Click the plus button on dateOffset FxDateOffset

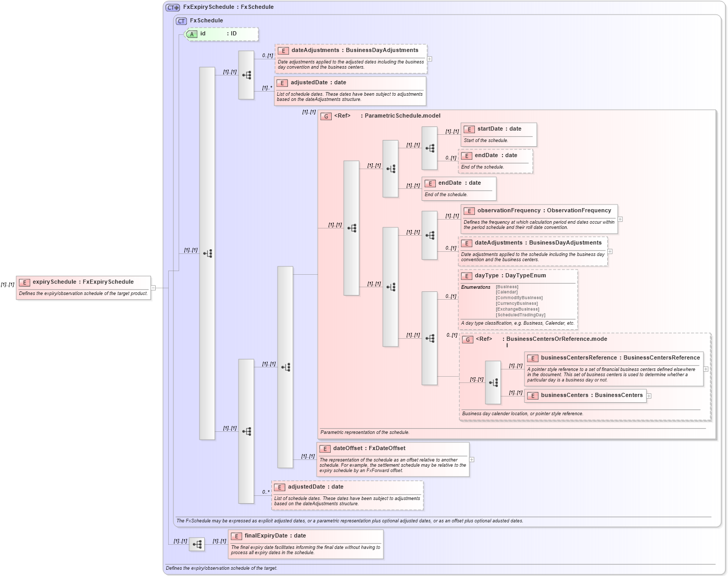tap(472, 460)
